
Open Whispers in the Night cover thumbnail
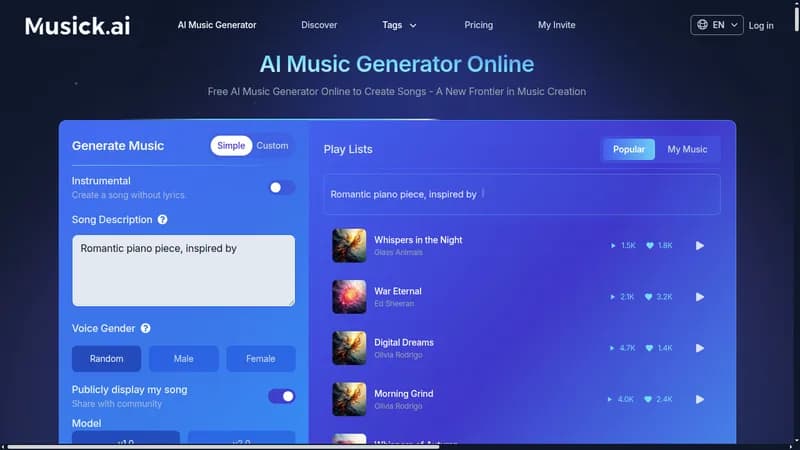tap(349, 245)
